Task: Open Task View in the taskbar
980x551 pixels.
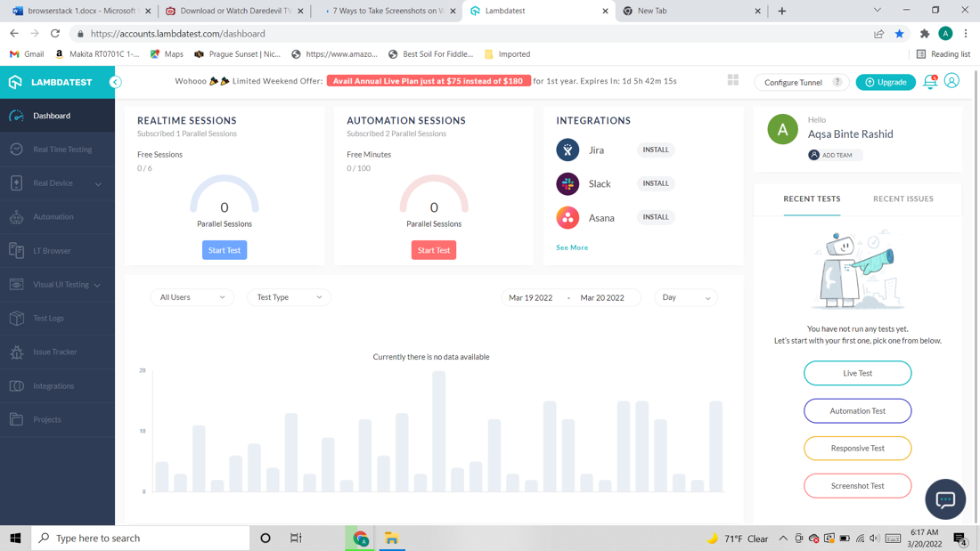Action: tap(296, 538)
